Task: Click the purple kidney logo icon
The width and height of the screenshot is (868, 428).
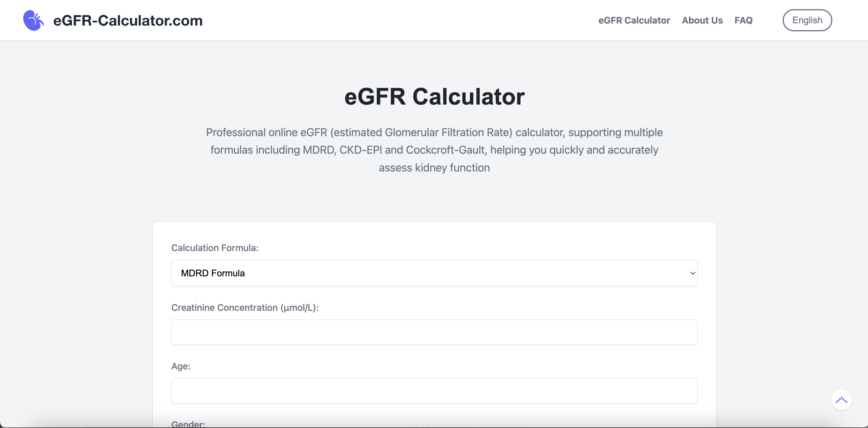Action: click(34, 20)
